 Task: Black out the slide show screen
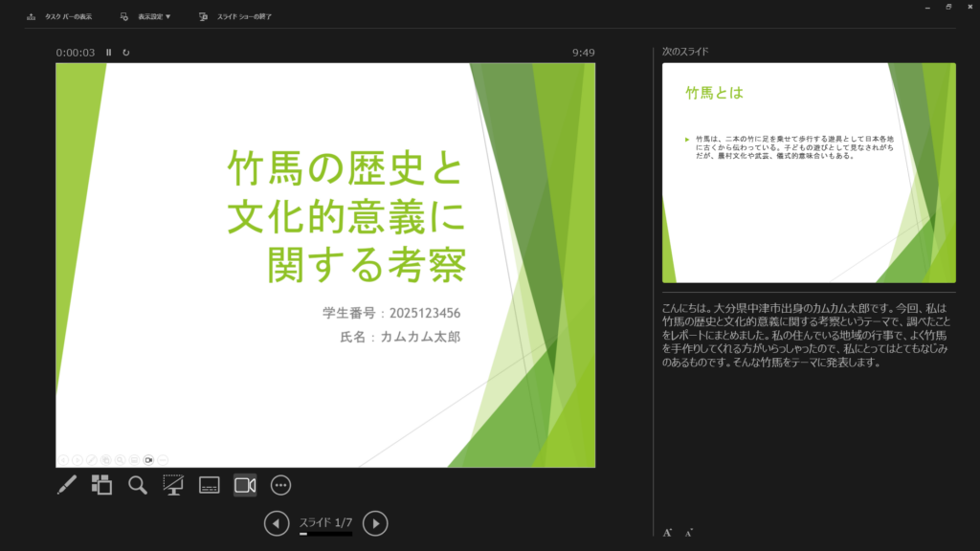173,485
